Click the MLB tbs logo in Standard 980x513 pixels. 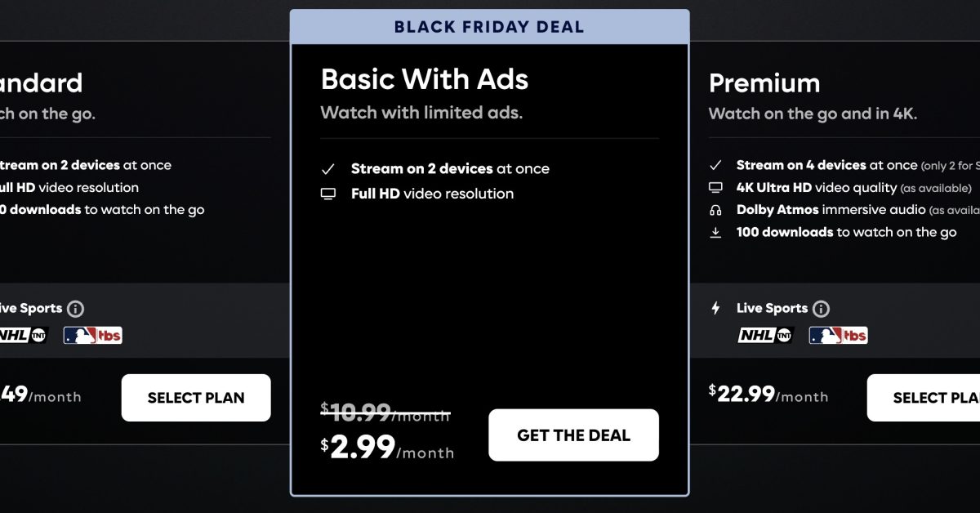(92, 335)
